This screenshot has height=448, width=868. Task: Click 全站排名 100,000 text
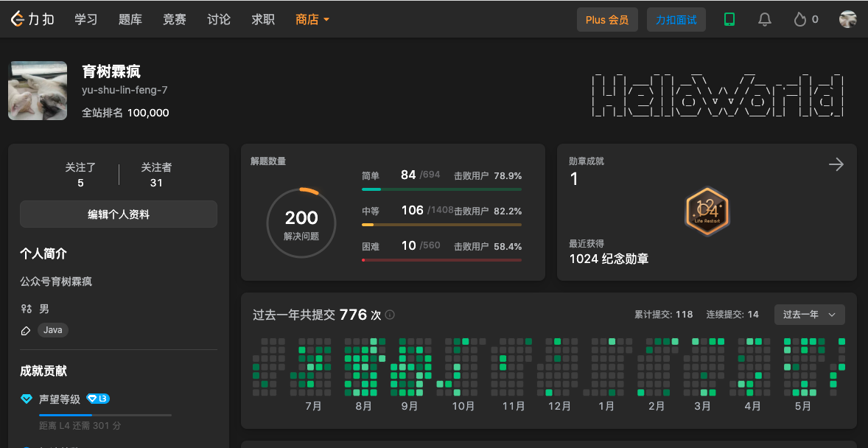click(x=125, y=113)
